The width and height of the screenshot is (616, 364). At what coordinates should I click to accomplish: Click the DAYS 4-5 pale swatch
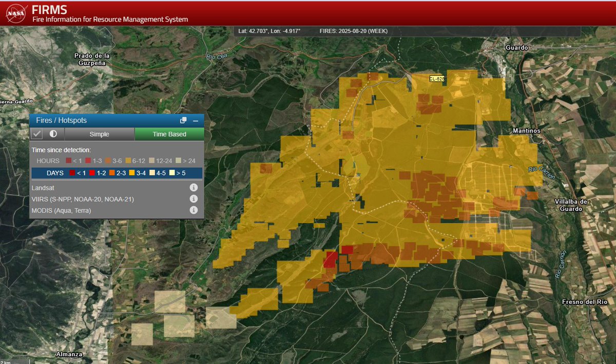[x=152, y=173]
